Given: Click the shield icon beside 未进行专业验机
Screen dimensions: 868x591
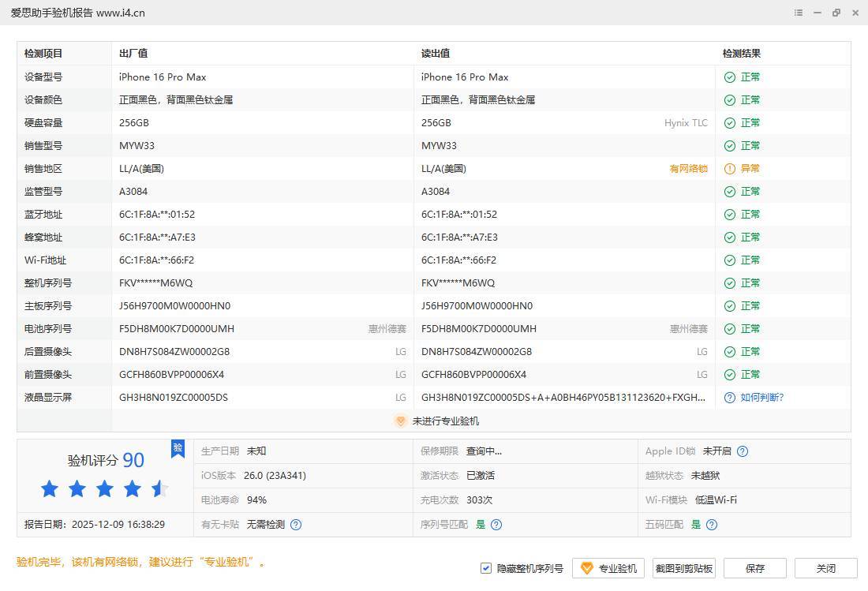Looking at the screenshot, I should coord(400,421).
